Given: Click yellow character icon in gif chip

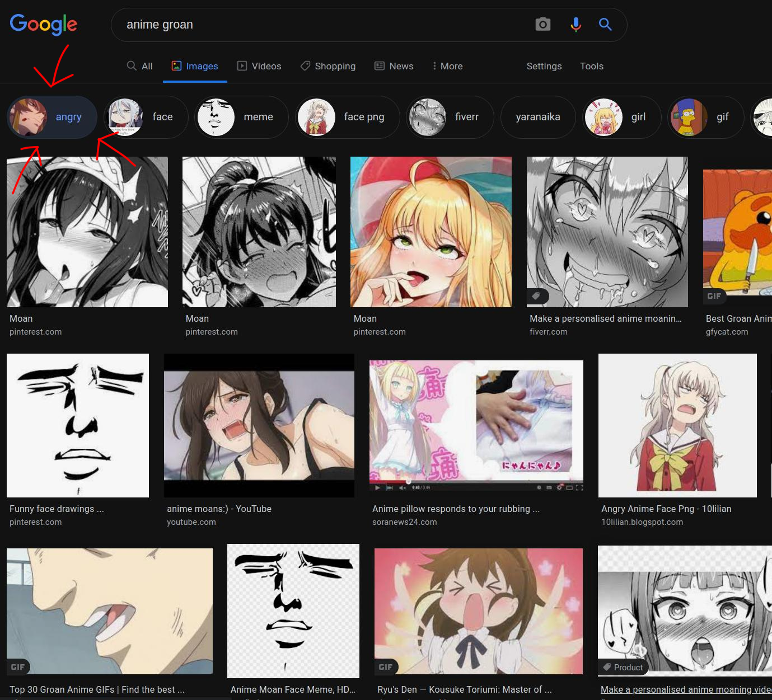Looking at the screenshot, I should (x=689, y=117).
